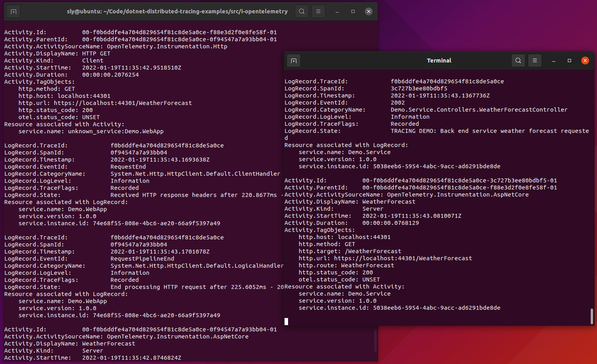This screenshot has width=597, height=364.
Task: Click 'https://localhost:44301/WeatherForecast' URL in front Terminal
Action: pos(403,258)
